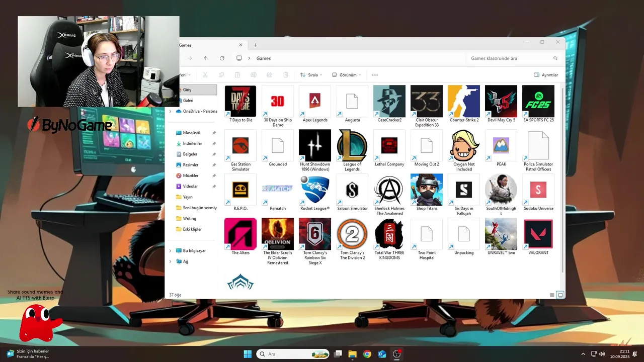Select the Sudoku Universe icon

pyautogui.click(x=538, y=190)
